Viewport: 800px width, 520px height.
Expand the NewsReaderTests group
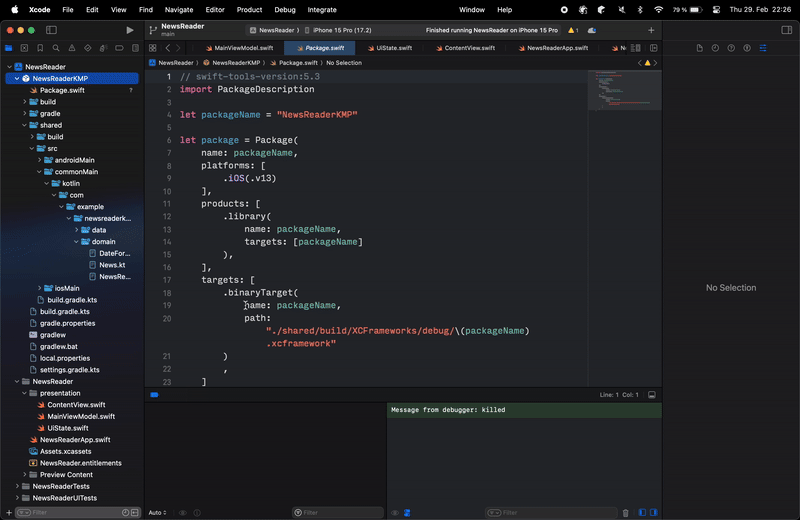(17, 486)
